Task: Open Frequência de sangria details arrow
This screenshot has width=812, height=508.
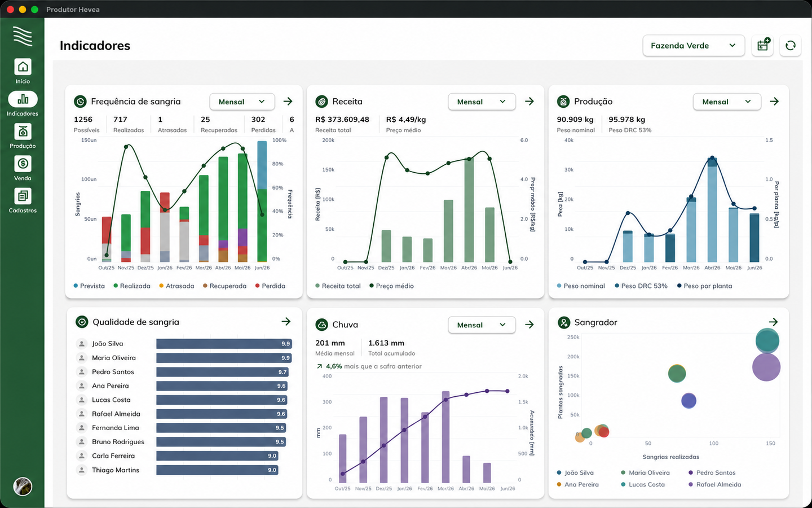Action: 288,102
